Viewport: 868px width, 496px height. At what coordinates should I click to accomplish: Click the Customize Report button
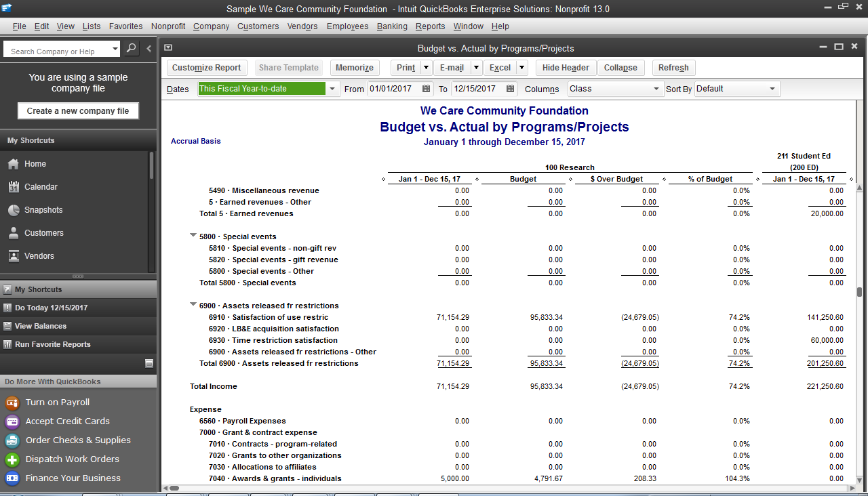point(206,68)
